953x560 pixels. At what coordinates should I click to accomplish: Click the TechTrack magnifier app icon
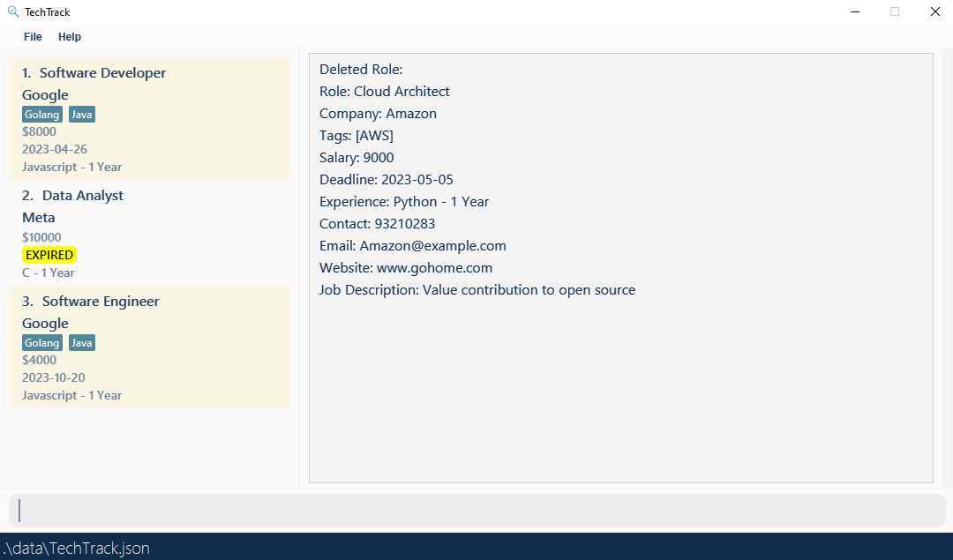click(x=12, y=11)
